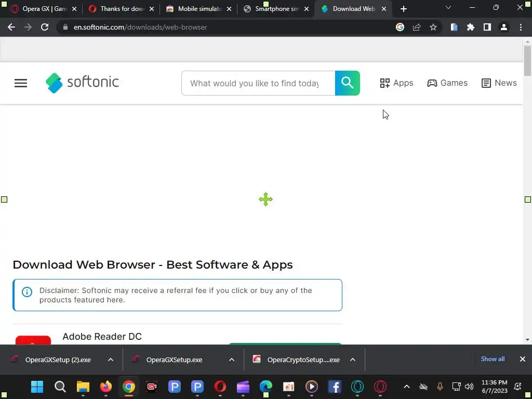Viewport: 532px width, 399px height.
Task: Click the address bar URL
Action: click(140, 27)
